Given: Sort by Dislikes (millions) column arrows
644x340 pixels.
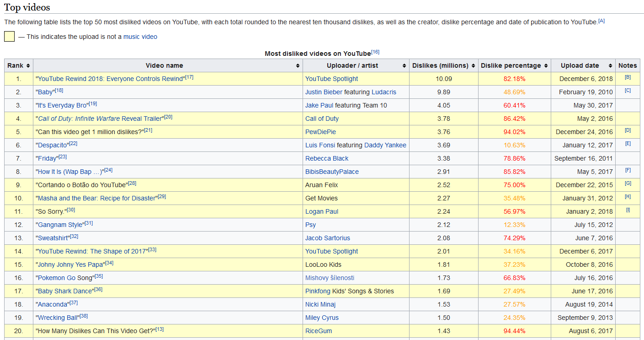Looking at the screenshot, I should tap(474, 66).
